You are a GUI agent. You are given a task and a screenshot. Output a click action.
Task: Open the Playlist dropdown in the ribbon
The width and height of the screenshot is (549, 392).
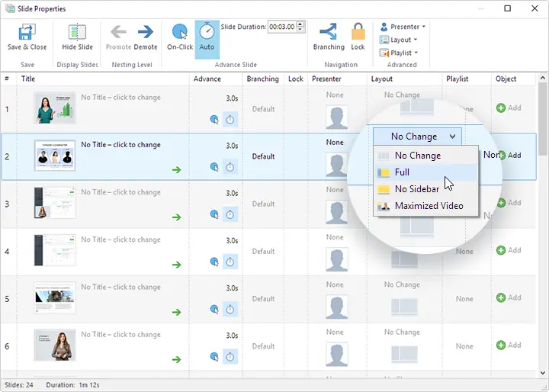click(x=399, y=53)
